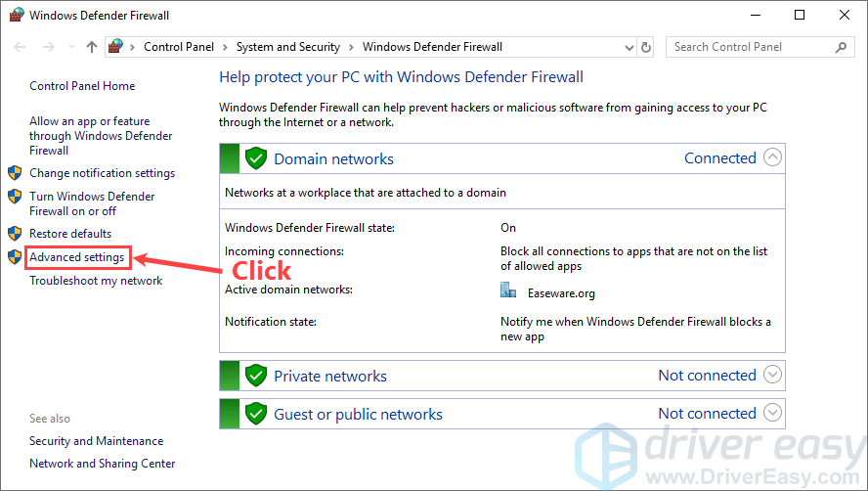This screenshot has width=868, height=491.
Task: Click the search magnifier icon
Action: click(x=841, y=47)
